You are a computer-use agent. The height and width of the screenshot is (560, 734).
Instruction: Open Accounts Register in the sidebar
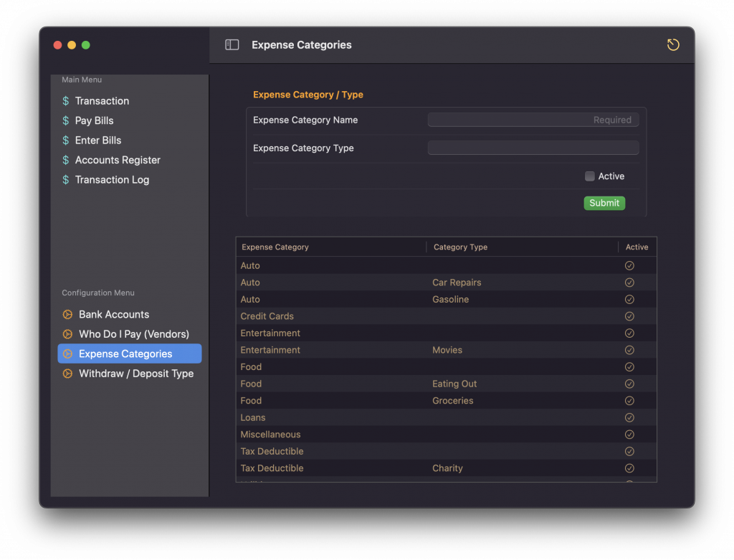[x=118, y=160]
